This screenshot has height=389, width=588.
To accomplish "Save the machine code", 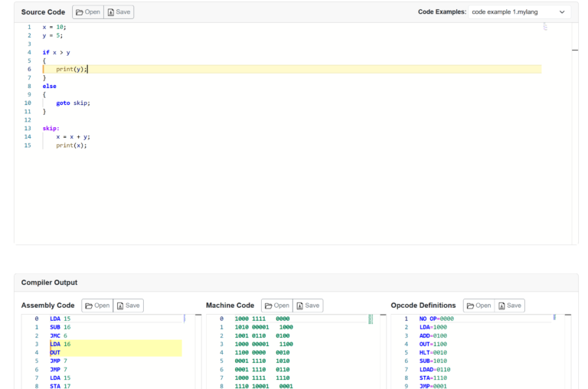I will (x=308, y=306).
